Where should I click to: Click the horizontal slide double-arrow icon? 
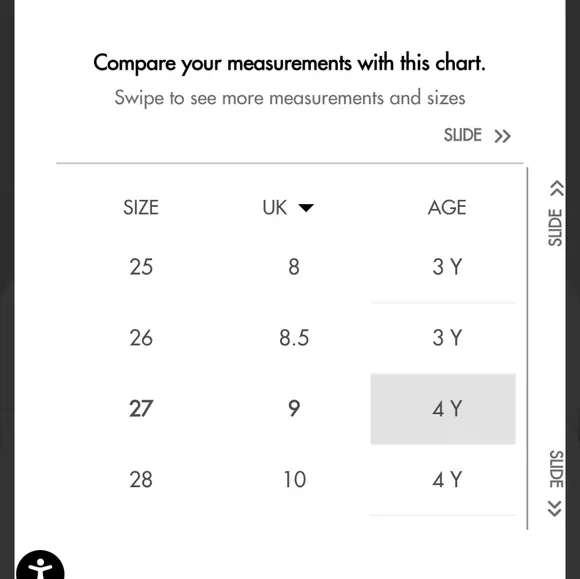coord(502,136)
